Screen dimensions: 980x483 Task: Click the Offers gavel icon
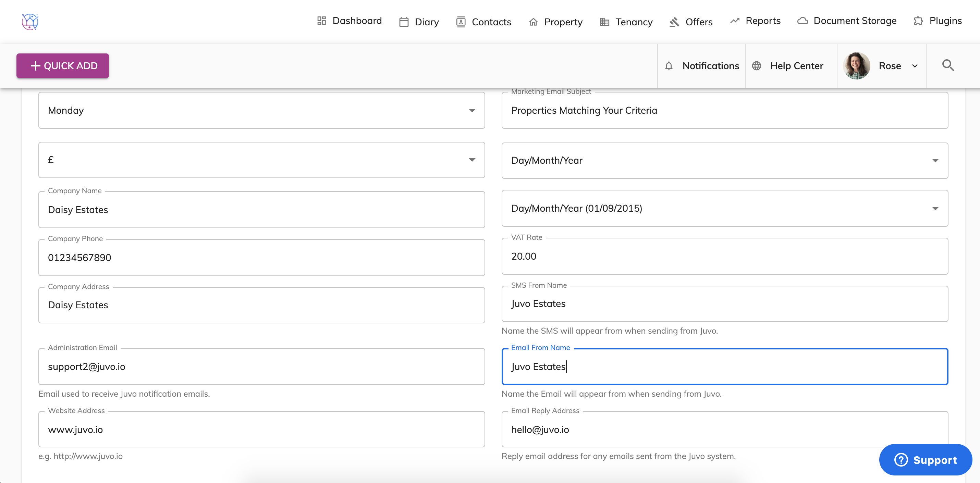point(674,22)
